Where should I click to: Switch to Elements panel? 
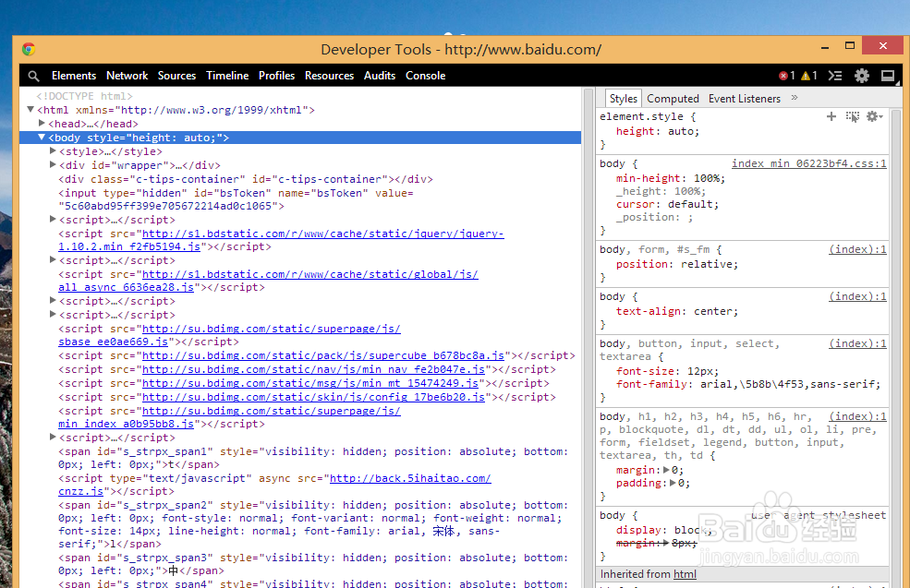coord(74,76)
